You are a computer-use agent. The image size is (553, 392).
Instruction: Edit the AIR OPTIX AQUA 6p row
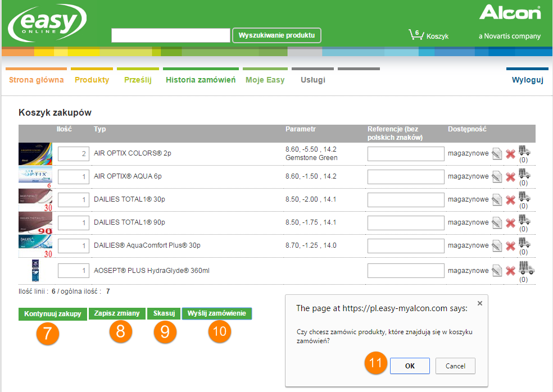click(497, 176)
